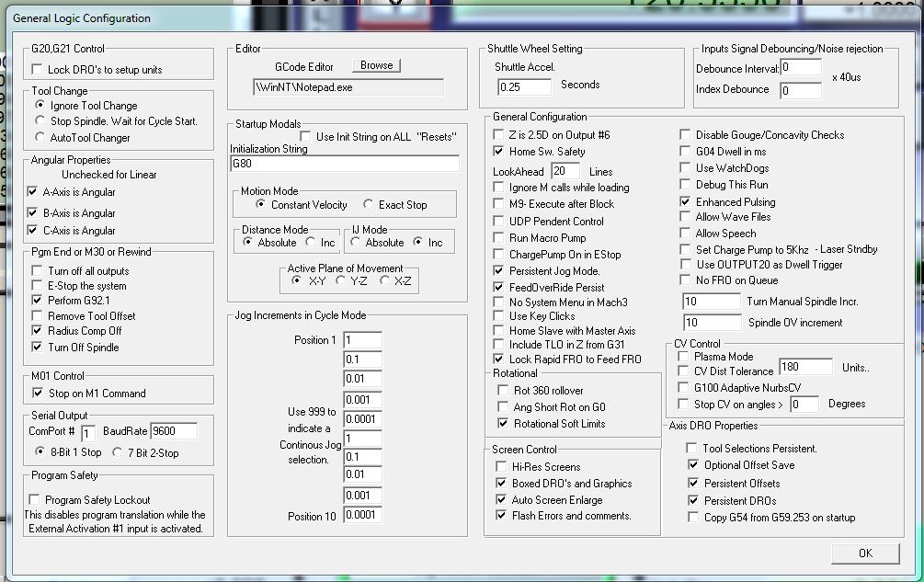
Task: Select Absolute Distance Mode
Action: coord(247,242)
